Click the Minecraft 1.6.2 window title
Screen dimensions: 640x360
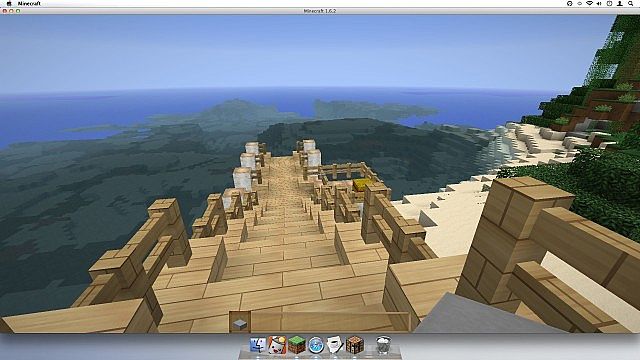pyautogui.click(x=320, y=11)
